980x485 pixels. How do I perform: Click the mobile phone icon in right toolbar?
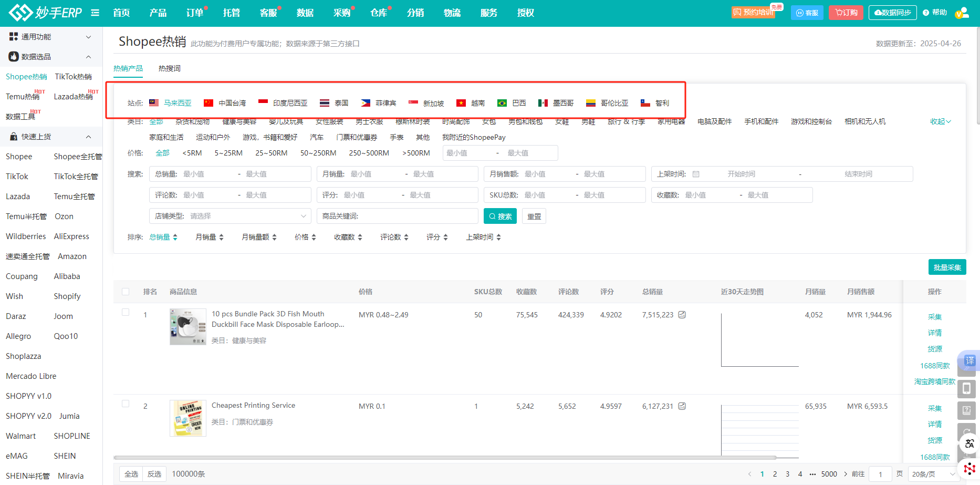point(966,389)
